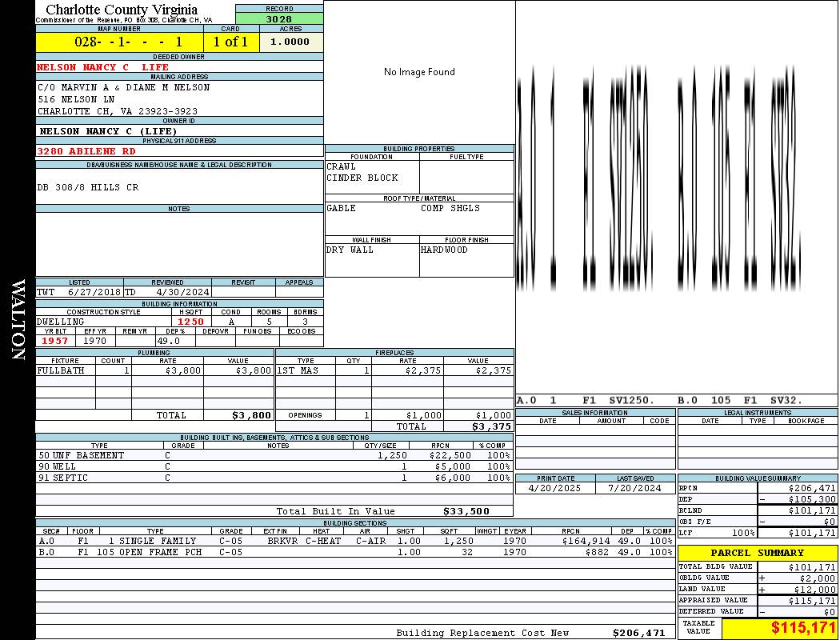840x640 pixels.
Task: Click the PARCEL SUMMARY header
Action: pyautogui.click(x=758, y=554)
